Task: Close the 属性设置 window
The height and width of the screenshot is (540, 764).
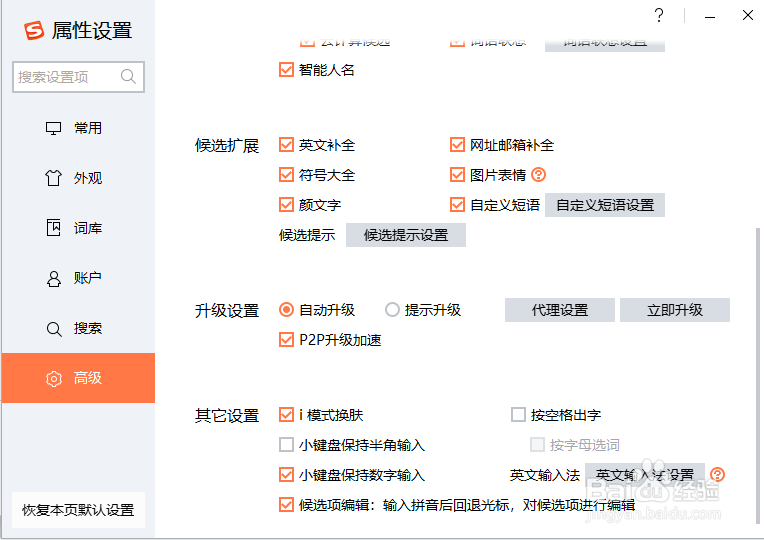Action: (748, 16)
